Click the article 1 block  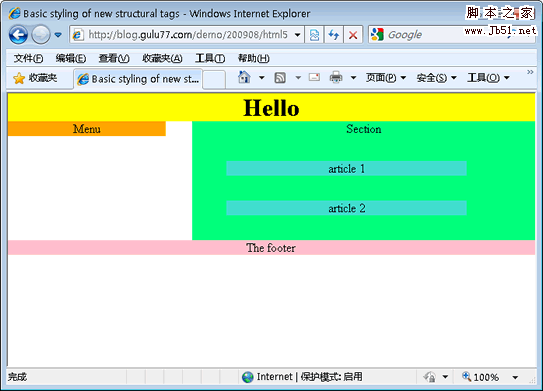coord(346,168)
